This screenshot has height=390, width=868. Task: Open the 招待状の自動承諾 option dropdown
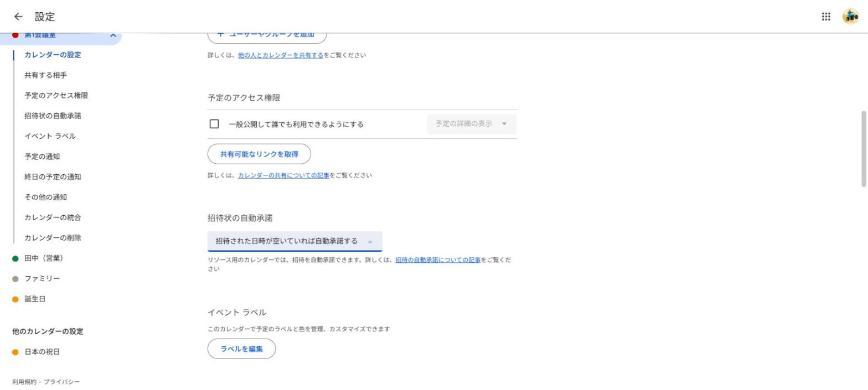click(x=294, y=241)
